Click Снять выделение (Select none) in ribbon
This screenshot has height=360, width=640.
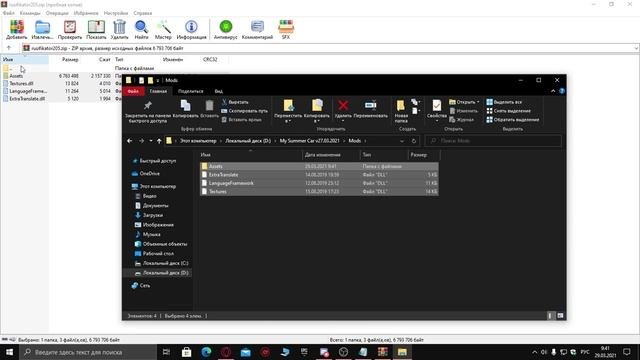(508, 111)
